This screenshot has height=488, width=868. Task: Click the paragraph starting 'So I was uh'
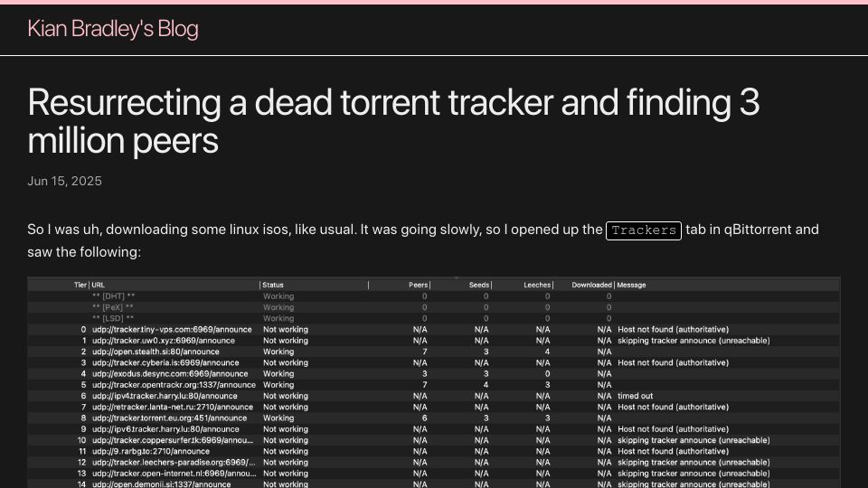click(x=423, y=240)
